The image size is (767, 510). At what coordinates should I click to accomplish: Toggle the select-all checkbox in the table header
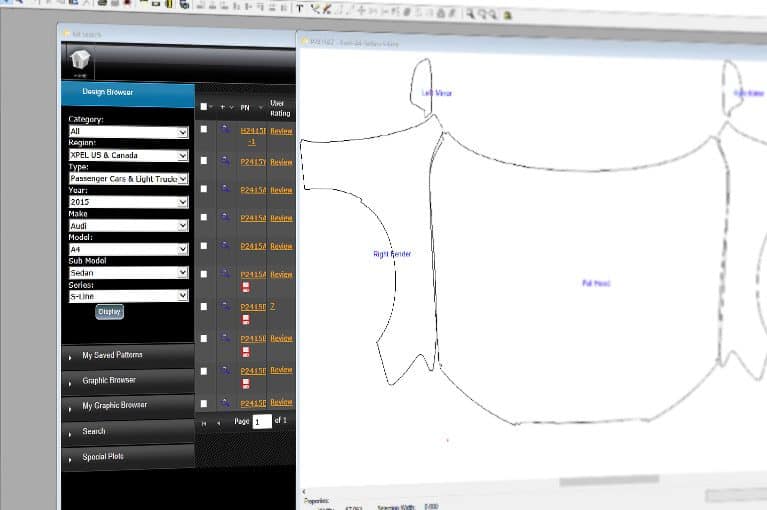(203, 107)
